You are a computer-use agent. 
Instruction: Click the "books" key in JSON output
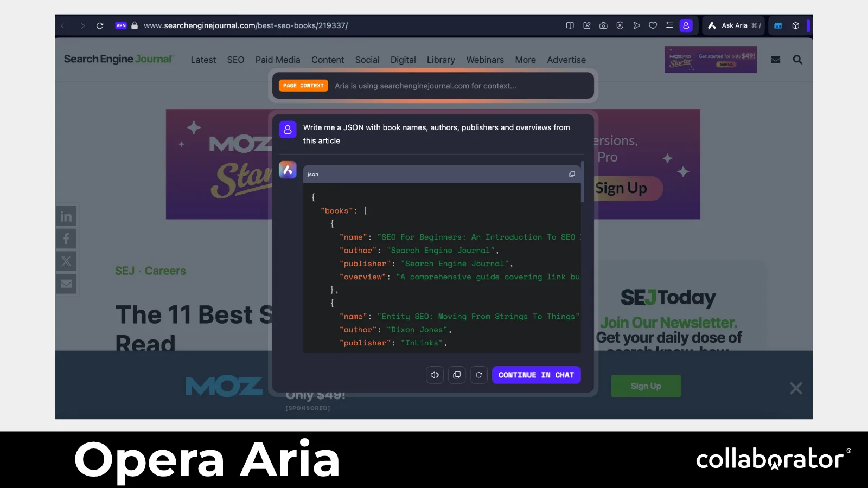(x=337, y=210)
